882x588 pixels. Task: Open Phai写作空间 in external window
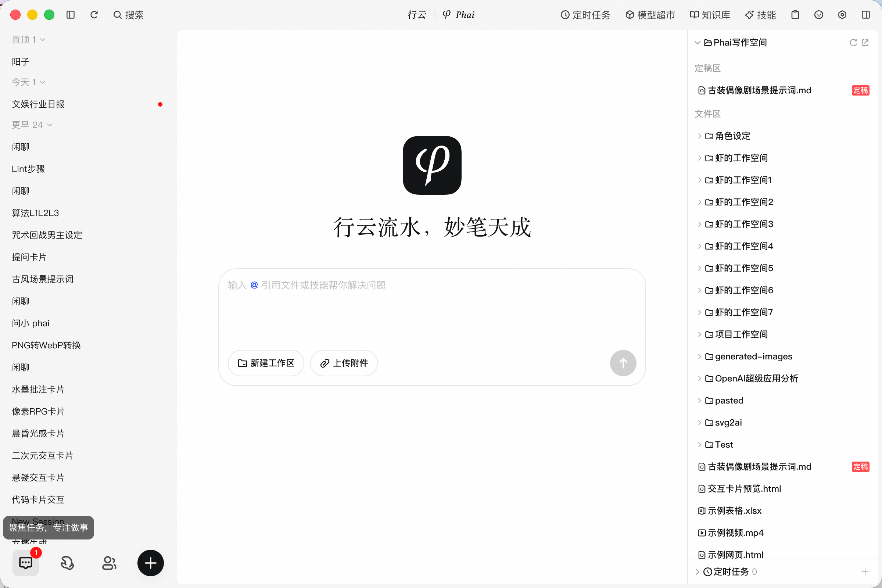(x=865, y=43)
